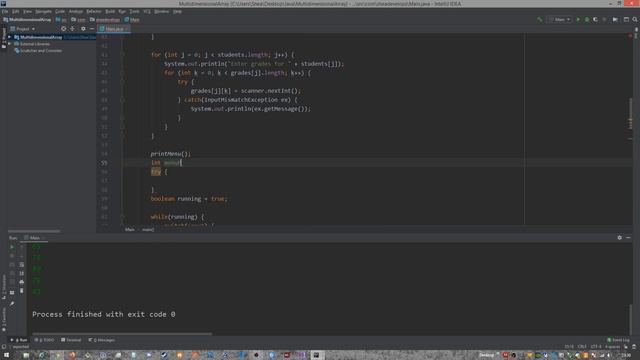Image resolution: width=640 pixels, height=360 pixels.
Task: Open Structure side tool window tab
Action: pos(4,287)
